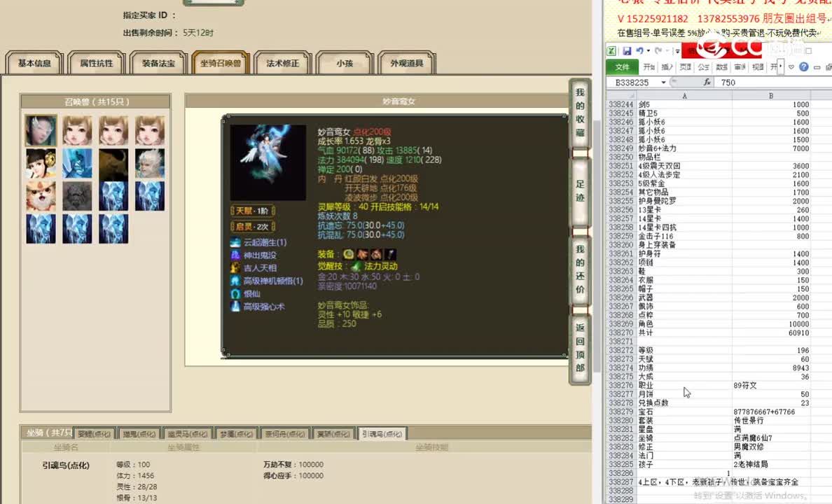This screenshot has height=504, width=832.
Task: Click the 法力灵动 awakening skill icon
Action: tap(356, 266)
